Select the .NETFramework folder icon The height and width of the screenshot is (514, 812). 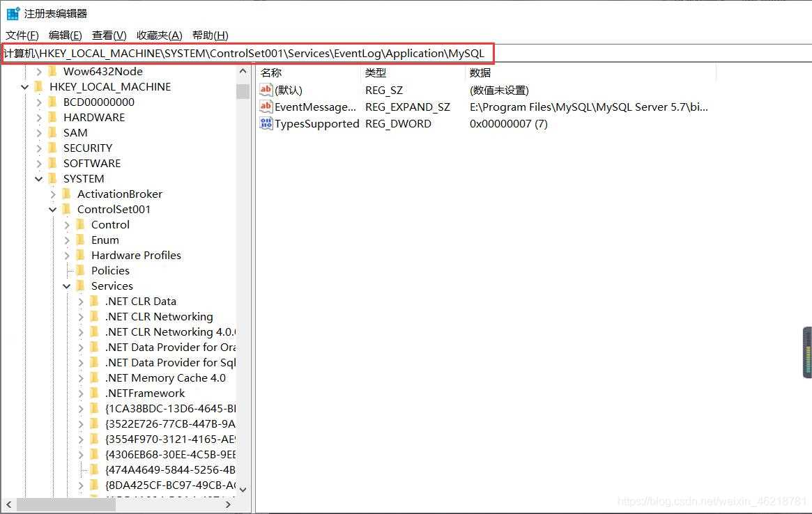(95, 394)
